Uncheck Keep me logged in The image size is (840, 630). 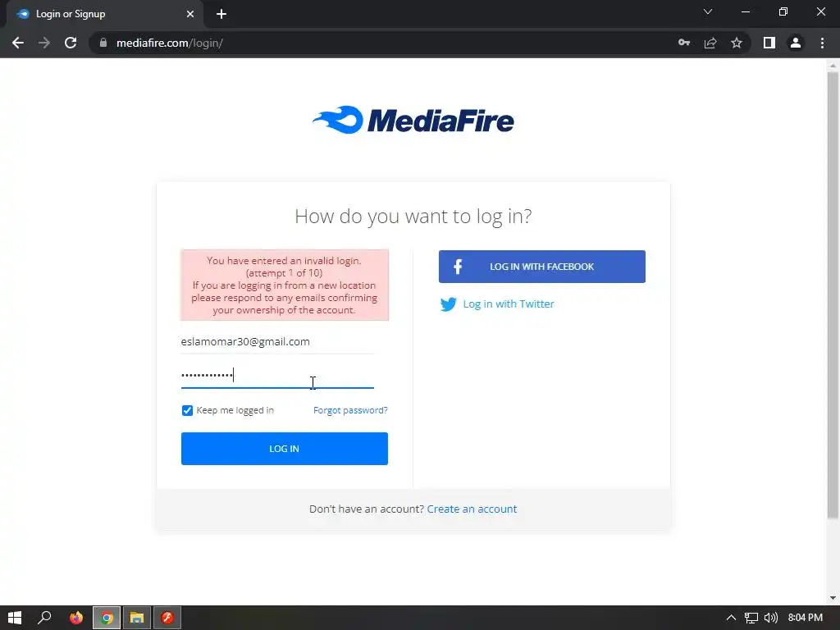click(187, 410)
